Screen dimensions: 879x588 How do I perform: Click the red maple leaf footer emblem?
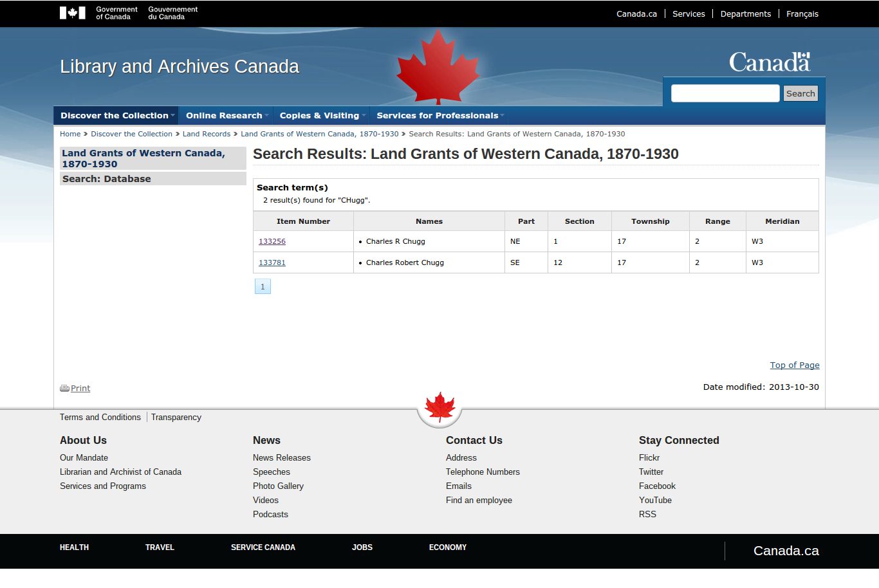pos(439,408)
